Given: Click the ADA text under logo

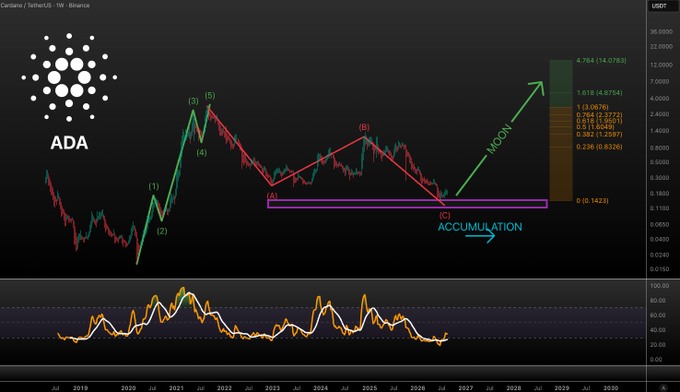Looking at the screenshot, I should point(69,143).
